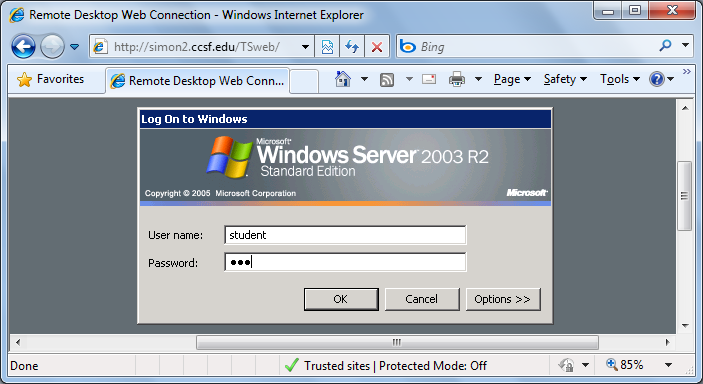Screen dimensions: 703x384
Task: Click the 85% zoom level button
Action: (625, 365)
